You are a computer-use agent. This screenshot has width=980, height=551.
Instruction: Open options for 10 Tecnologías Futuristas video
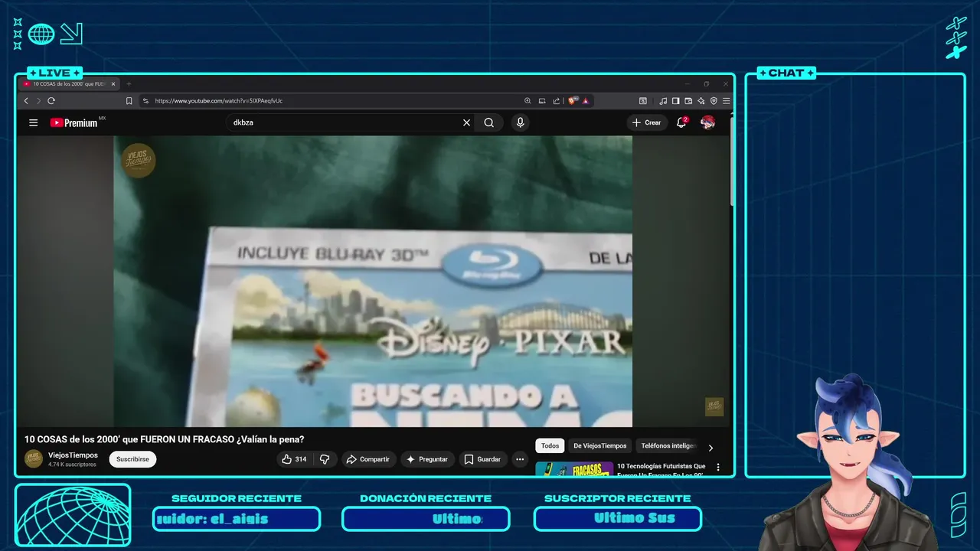pos(718,467)
